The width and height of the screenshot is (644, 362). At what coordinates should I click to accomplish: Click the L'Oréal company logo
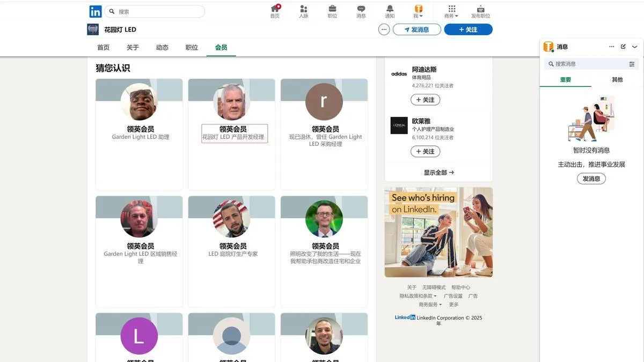(399, 125)
